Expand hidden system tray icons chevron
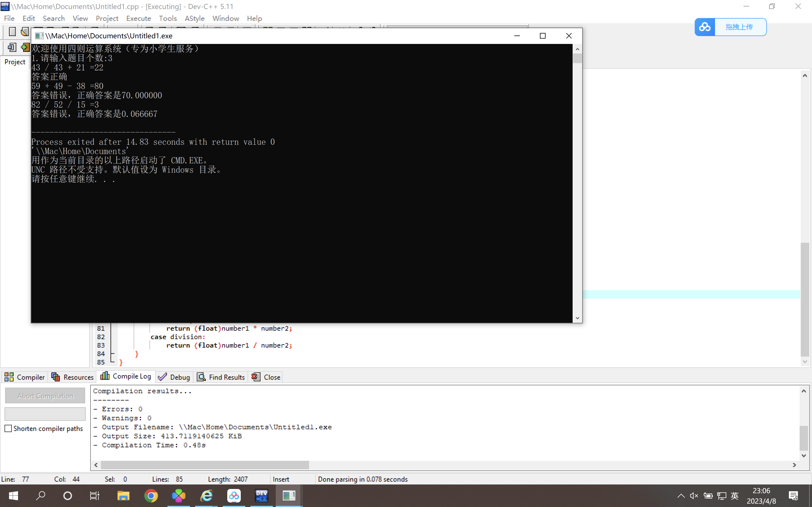Screen dimensions: 812x507 [x=681, y=496]
